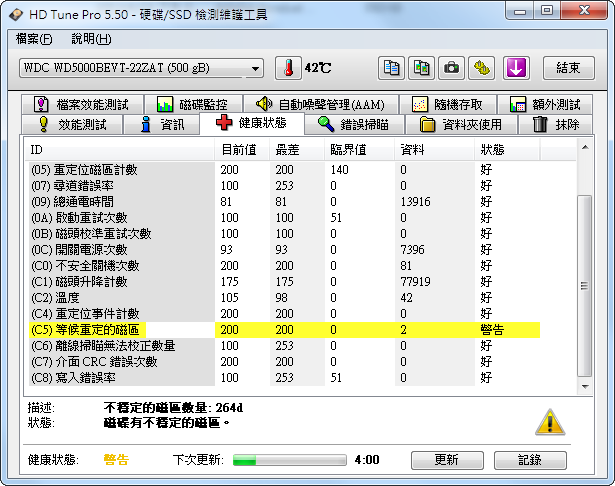Image resolution: width=615 pixels, height=486 pixels.
Task: Save screenshot with the camera icon
Action: click(451, 68)
